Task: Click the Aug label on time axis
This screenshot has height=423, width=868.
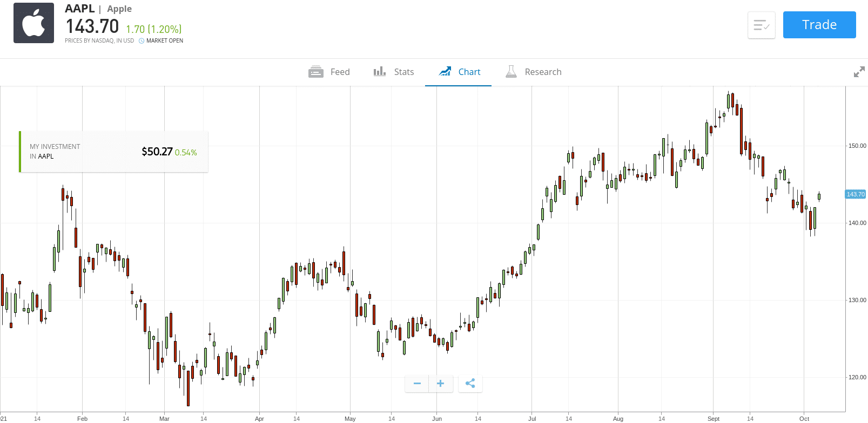Action: click(x=618, y=419)
